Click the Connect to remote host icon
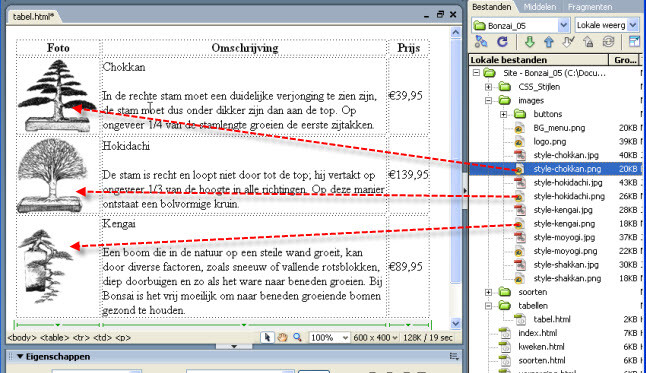This screenshot has width=646, height=373. tap(481, 42)
